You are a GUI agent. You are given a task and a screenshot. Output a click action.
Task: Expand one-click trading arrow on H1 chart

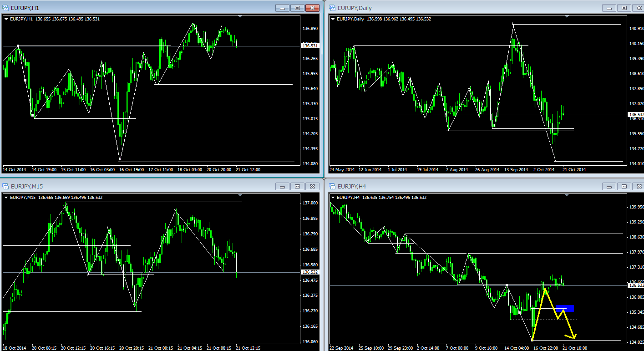pyautogui.click(x=5, y=19)
